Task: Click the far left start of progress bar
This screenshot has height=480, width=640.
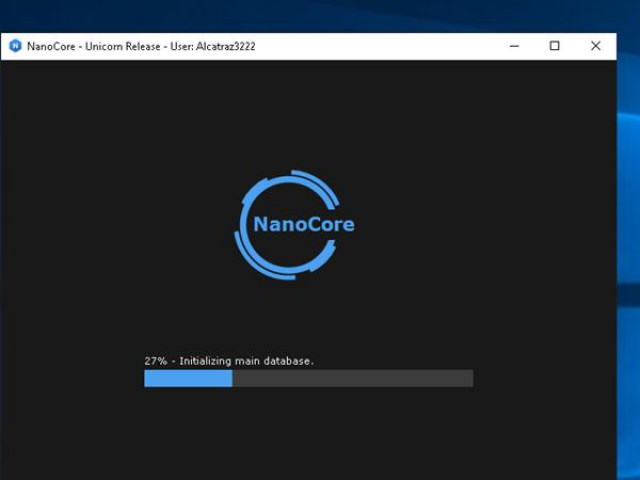Action: click(x=147, y=378)
